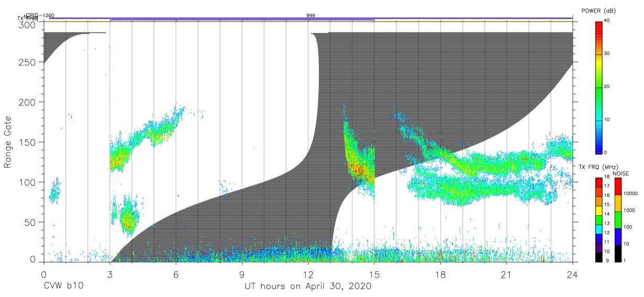Image resolution: width=644 pixels, height=297 pixels.
Task: Click the x-axis tick label '24'
Action: (x=573, y=274)
